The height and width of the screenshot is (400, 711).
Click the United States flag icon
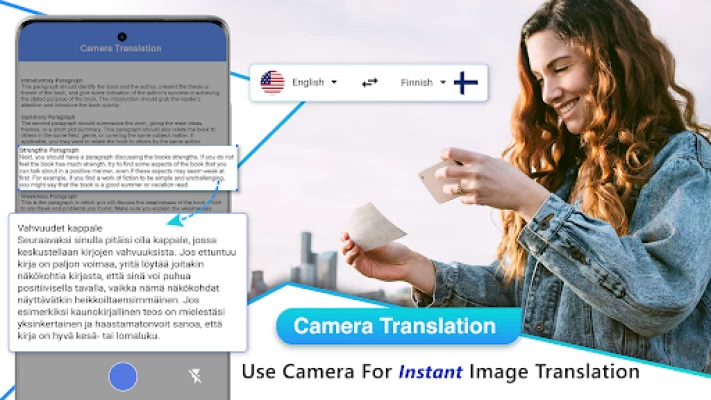tap(273, 83)
